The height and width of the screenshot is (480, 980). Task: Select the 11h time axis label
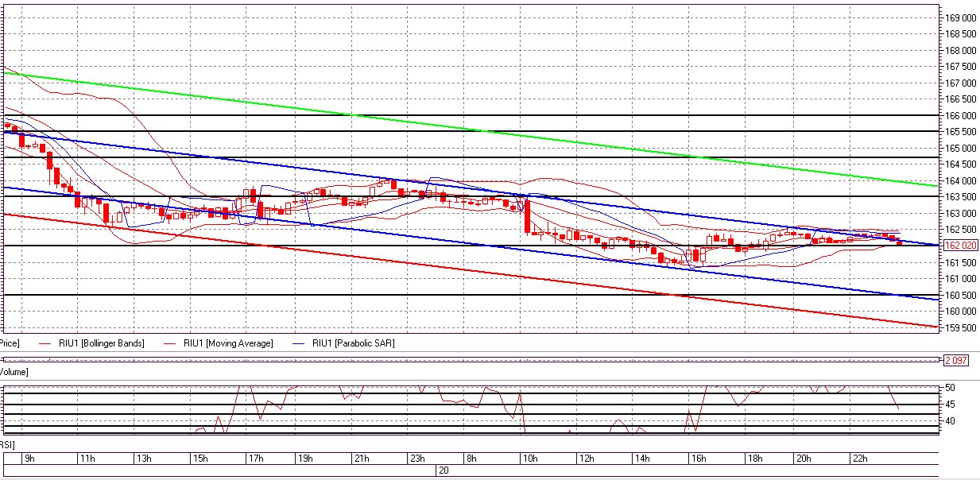tap(87, 459)
